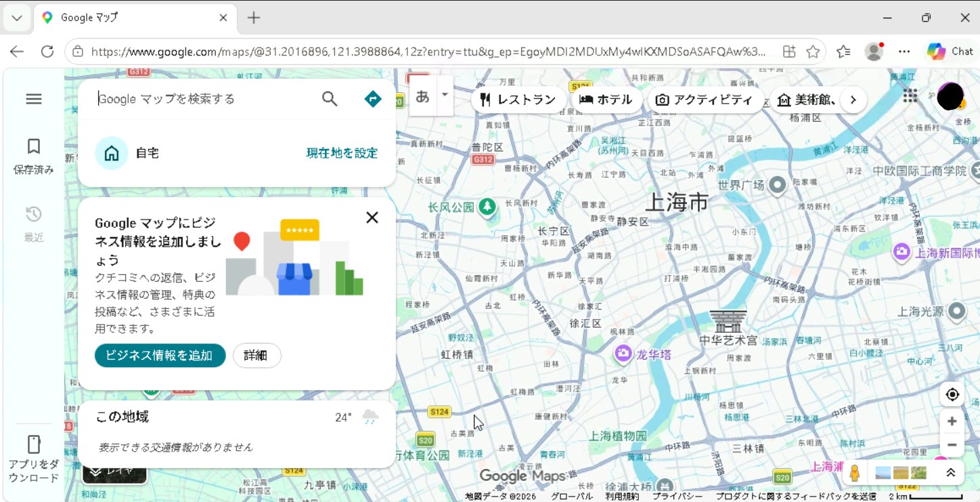Click the グローバル footer link
The width and height of the screenshot is (980, 502).
click(572, 497)
